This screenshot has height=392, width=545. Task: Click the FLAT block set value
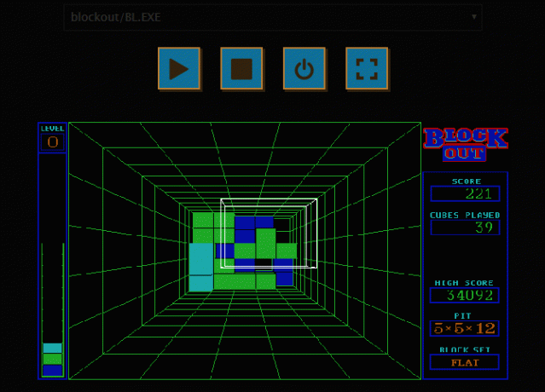pos(465,362)
